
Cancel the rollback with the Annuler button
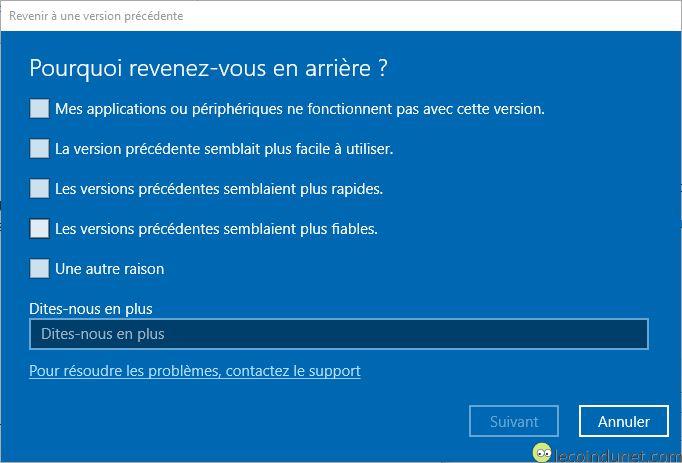(624, 421)
